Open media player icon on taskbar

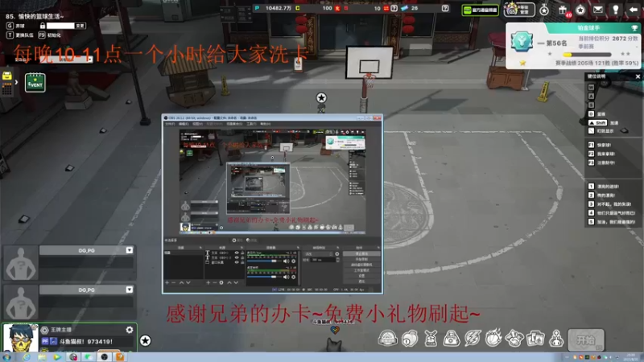(56, 357)
